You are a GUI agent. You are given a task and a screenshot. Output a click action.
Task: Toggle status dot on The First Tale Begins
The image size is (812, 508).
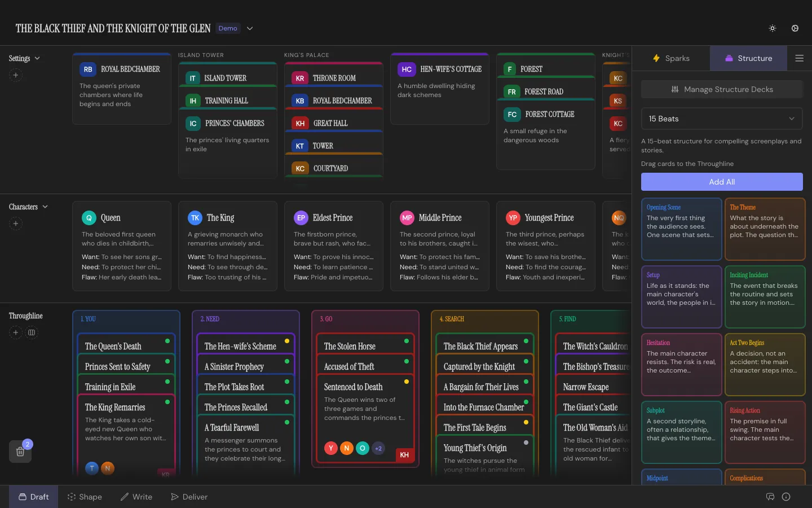526,422
